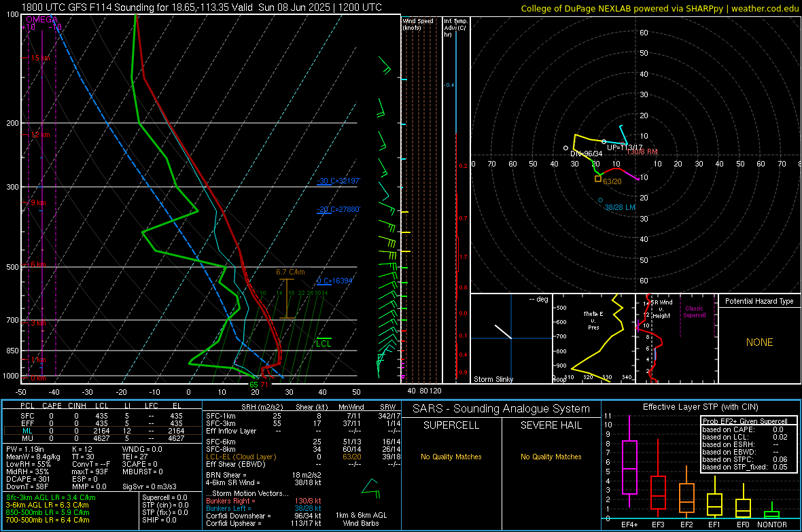Click the Corfidi Upshear = 113/17 kt line
This screenshot has height=532, width=802.
pyautogui.click(x=264, y=523)
